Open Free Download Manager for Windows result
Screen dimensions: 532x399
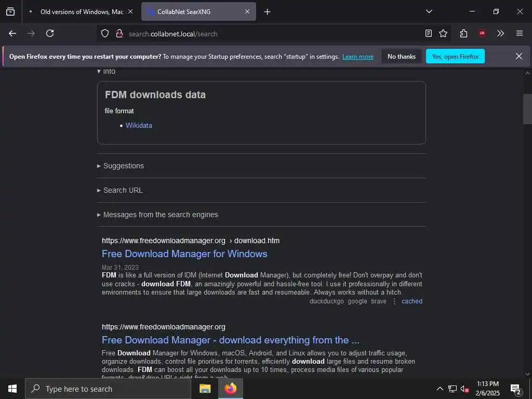click(184, 254)
